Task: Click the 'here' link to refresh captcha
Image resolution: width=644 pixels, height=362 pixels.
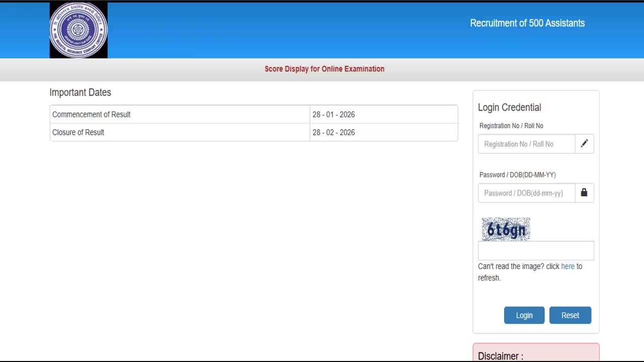Action: pyautogui.click(x=568, y=266)
